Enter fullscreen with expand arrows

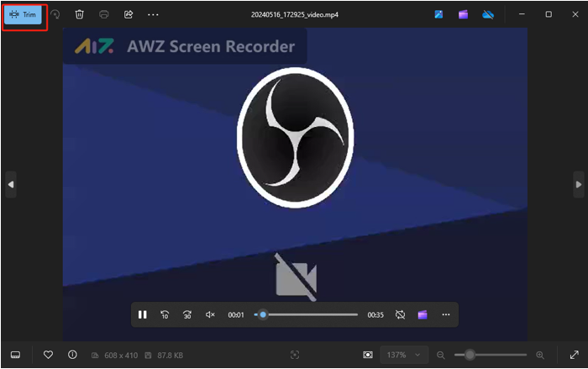tap(574, 355)
